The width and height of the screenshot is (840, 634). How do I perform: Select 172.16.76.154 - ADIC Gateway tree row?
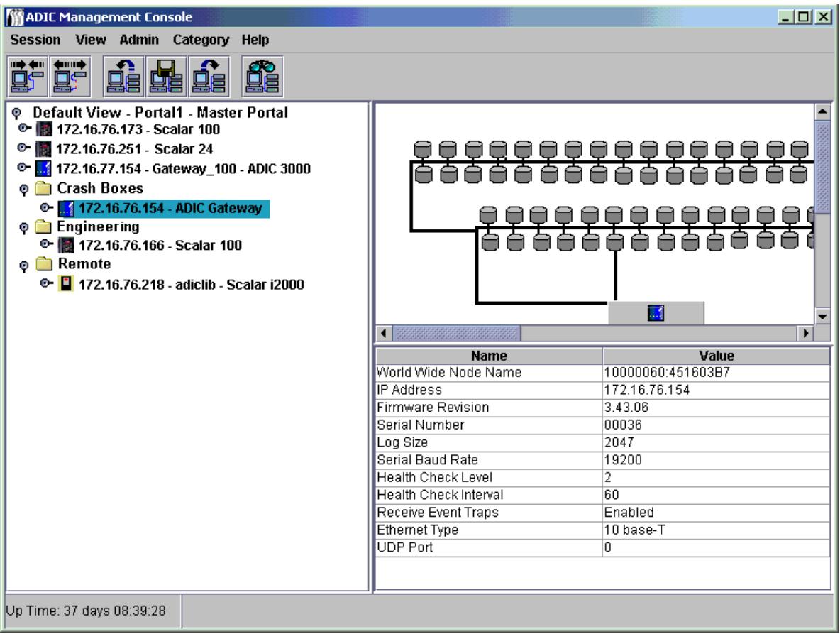coord(170,208)
